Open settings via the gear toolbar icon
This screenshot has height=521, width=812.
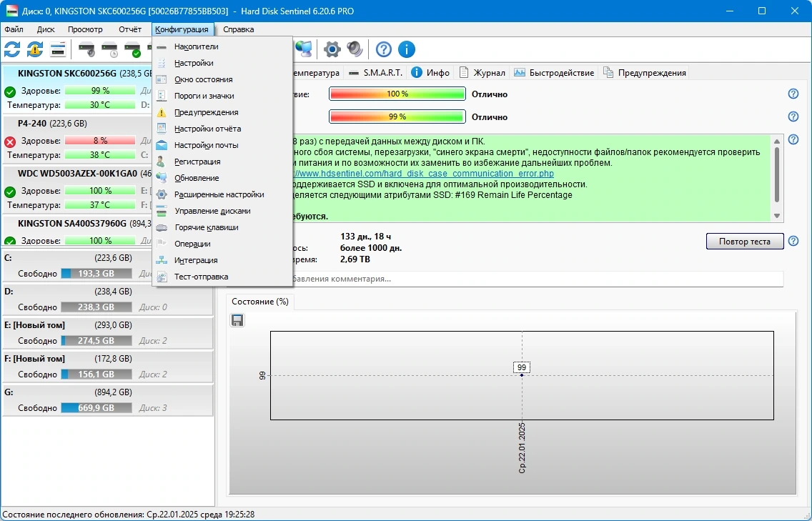332,49
